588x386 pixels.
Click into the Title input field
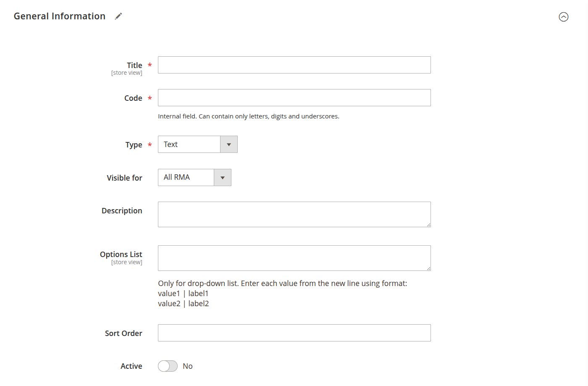[294, 65]
